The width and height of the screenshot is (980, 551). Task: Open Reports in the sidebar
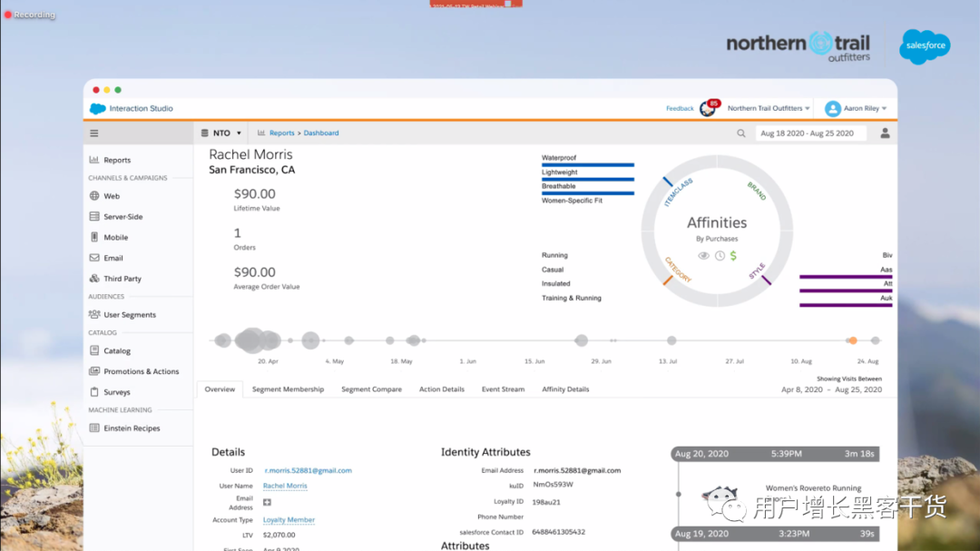coord(117,160)
